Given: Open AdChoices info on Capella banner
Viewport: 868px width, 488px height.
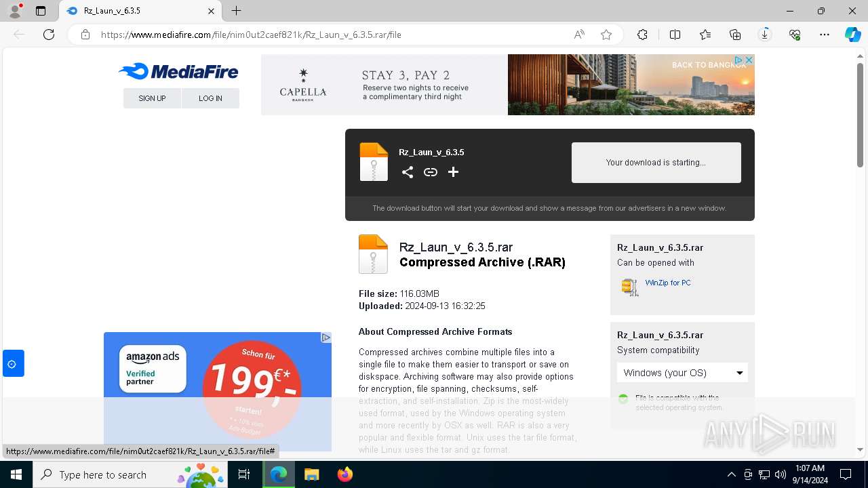Looking at the screenshot, I should point(739,60).
